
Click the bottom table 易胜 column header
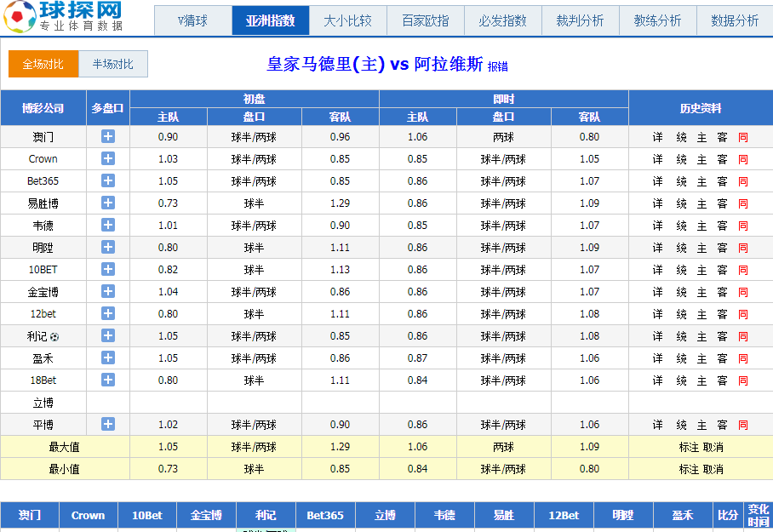504,515
